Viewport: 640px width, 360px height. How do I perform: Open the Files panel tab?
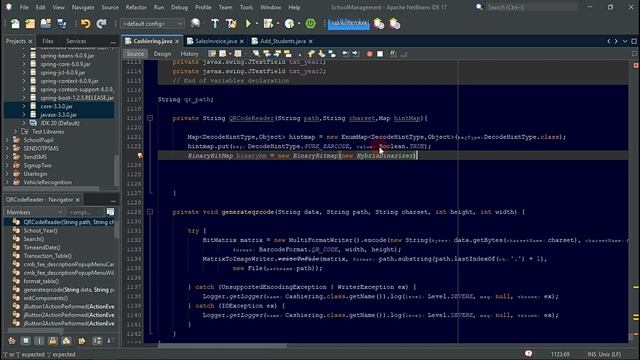[48, 41]
